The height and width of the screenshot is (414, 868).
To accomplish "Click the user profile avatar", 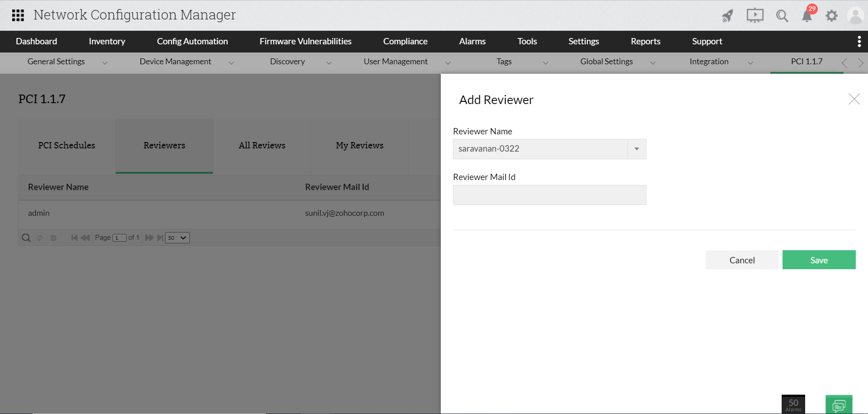I will [855, 15].
